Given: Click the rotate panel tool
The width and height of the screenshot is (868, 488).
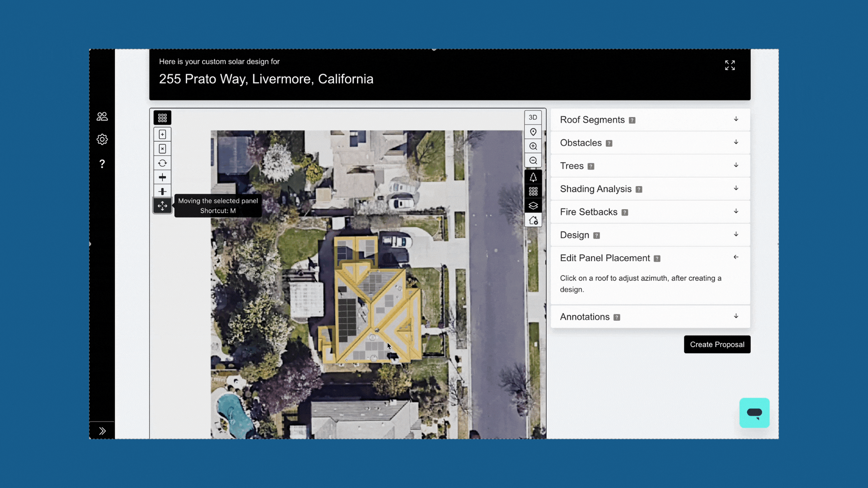Looking at the screenshot, I should (x=162, y=163).
